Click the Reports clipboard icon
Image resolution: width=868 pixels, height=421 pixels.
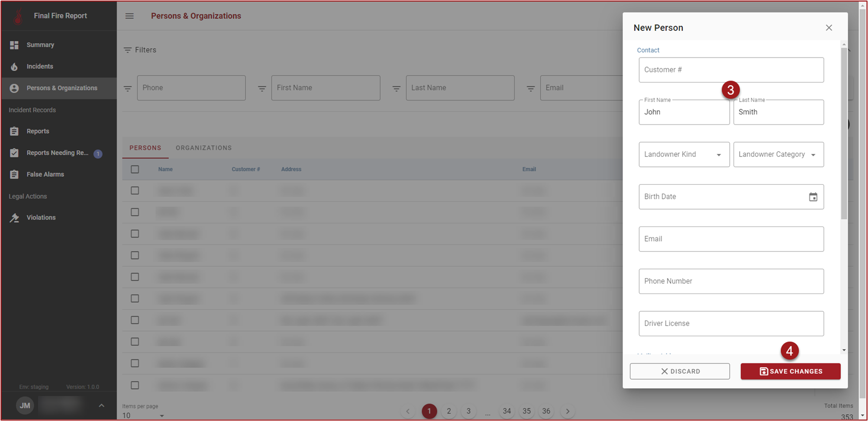click(14, 131)
